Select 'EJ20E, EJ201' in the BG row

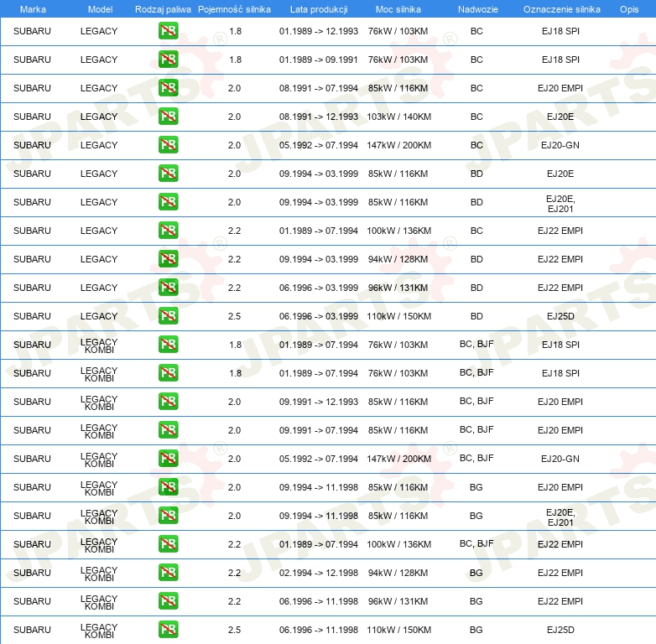560,517
